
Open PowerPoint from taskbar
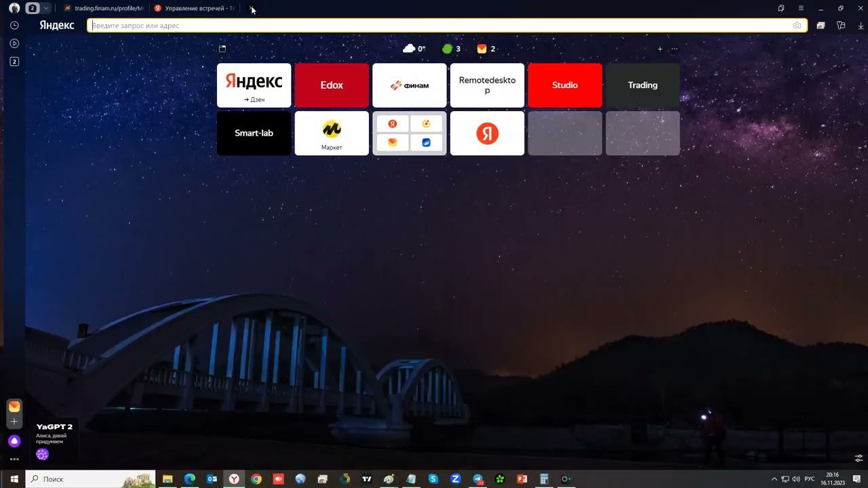tap(521, 479)
